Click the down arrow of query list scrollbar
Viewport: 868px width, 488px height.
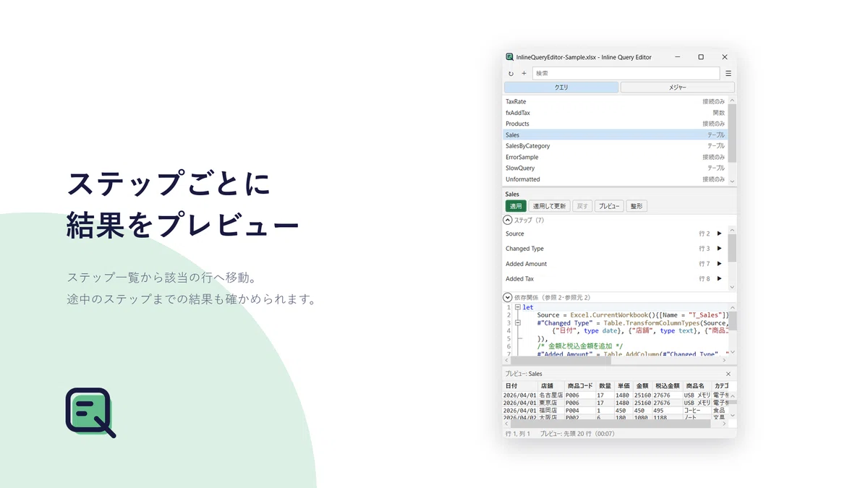click(732, 181)
